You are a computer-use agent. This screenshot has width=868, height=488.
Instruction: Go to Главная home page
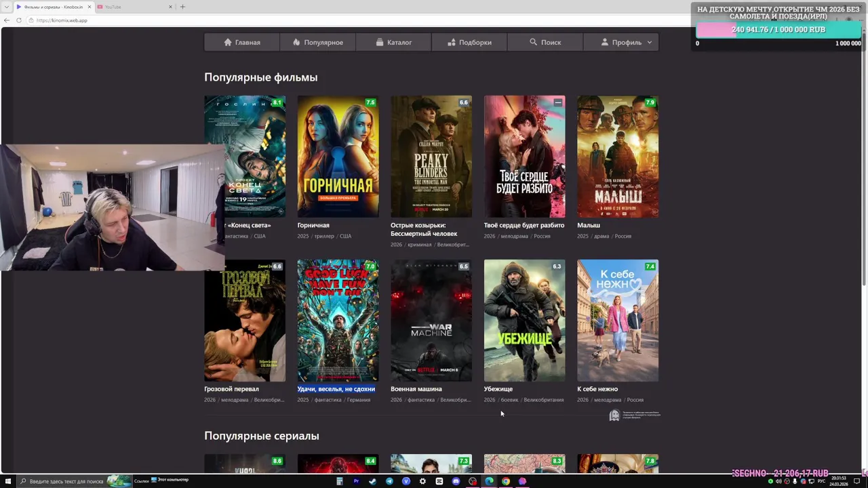click(242, 42)
